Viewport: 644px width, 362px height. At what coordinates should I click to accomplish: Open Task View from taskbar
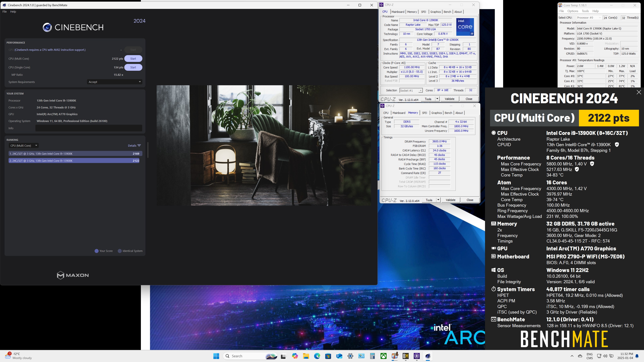(x=283, y=356)
